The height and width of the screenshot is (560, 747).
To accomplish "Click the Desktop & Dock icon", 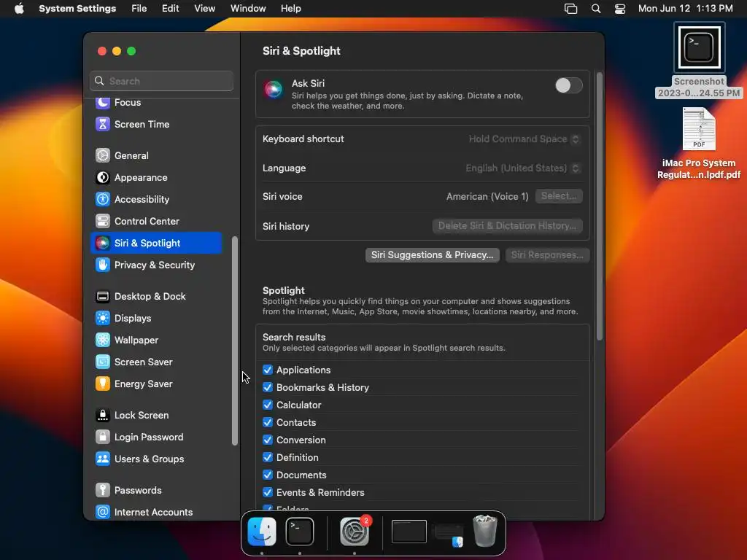I will pyautogui.click(x=102, y=297).
